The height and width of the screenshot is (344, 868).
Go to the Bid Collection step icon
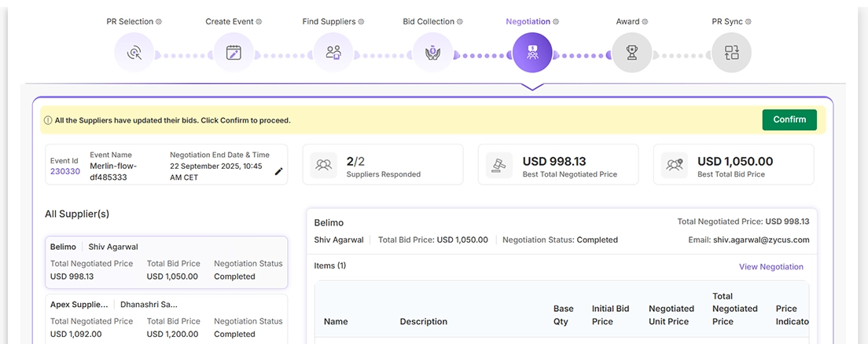pyautogui.click(x=432, y=53)
